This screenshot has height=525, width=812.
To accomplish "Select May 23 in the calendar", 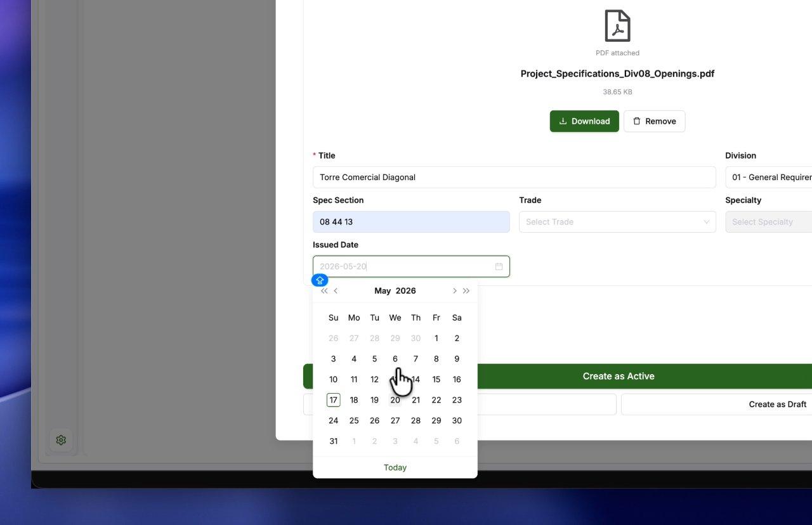I will [x=457, y=400].
